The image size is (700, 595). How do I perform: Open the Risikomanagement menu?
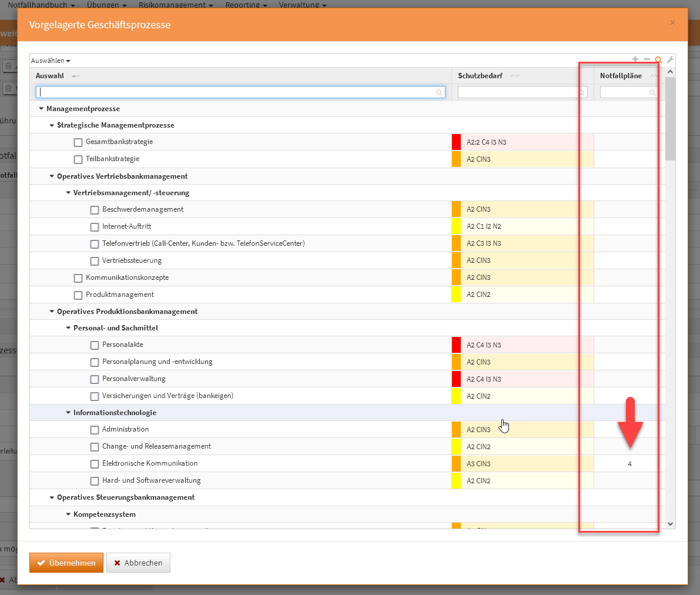point(175,5)
